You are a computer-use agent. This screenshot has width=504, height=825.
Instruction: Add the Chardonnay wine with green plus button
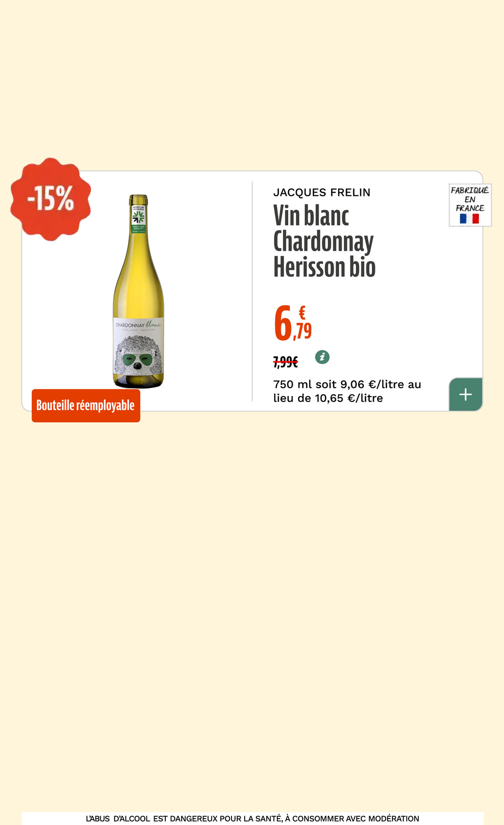[465, 394]
